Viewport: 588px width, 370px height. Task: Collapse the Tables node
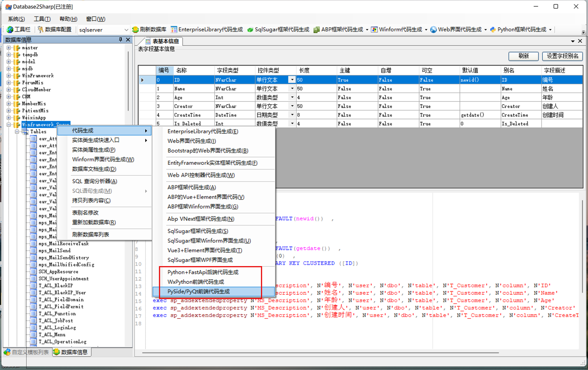point(17,132)
